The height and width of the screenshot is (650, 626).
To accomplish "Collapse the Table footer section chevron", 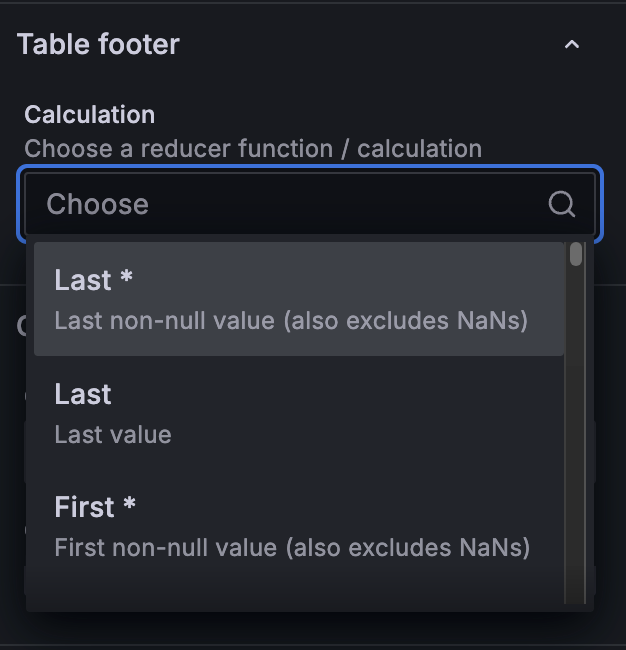I will pos(572,44).
